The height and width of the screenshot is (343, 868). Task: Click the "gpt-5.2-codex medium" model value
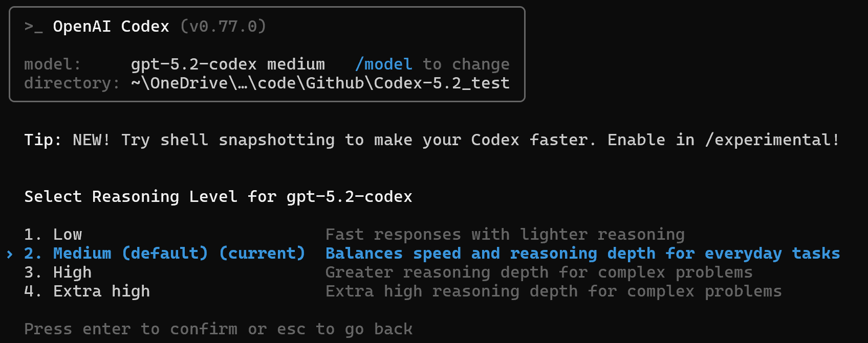228,64
